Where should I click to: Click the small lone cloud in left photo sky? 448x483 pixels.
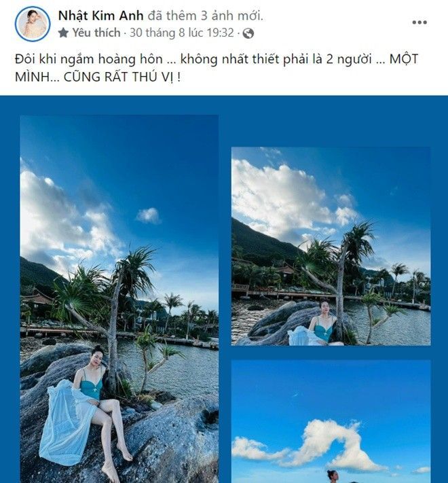[x=148, y=215]
